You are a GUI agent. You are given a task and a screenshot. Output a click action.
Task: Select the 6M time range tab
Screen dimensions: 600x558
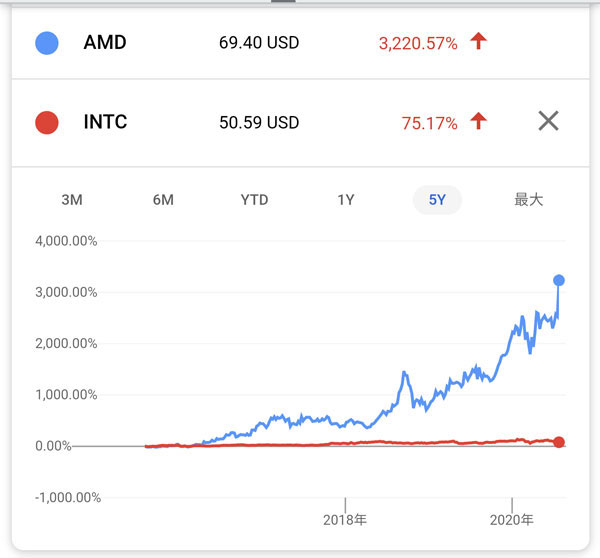(x=163, y=200)
